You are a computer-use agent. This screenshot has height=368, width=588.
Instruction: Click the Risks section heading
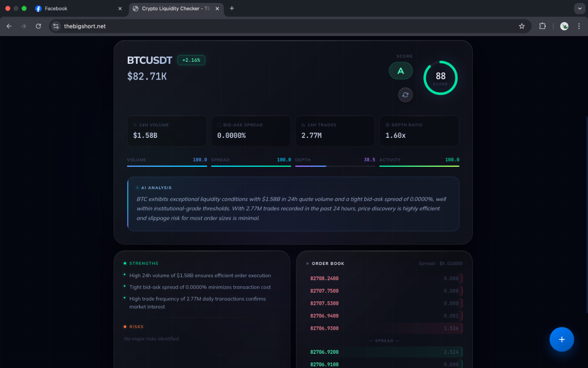coord(136,327)
